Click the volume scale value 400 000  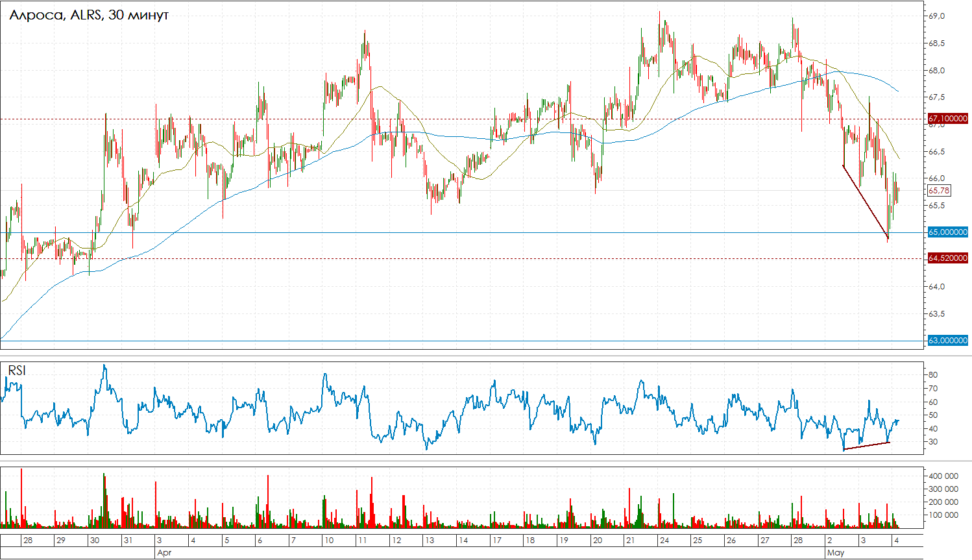(x=943, y=476)
